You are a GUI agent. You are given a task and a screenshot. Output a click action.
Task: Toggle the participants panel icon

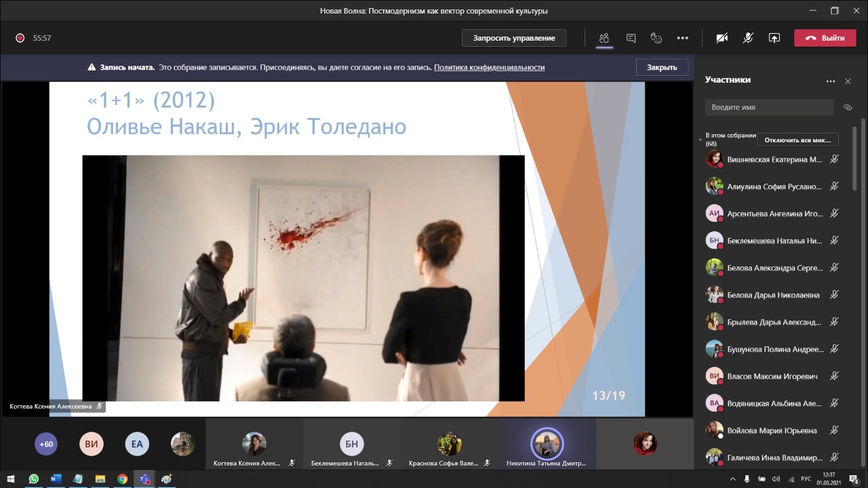[604, 38]
